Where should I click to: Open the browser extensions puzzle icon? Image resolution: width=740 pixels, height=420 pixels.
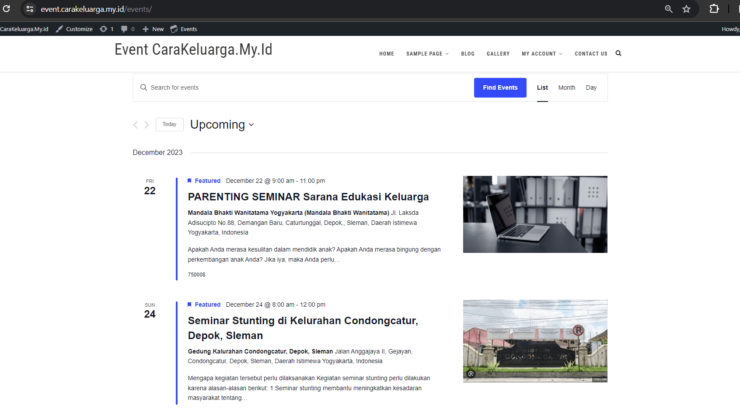click(714, 8)
